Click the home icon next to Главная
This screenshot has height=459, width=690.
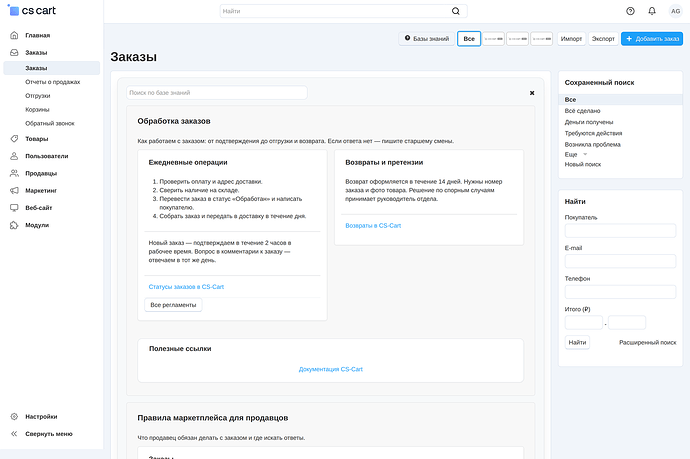tap(14, 35)
